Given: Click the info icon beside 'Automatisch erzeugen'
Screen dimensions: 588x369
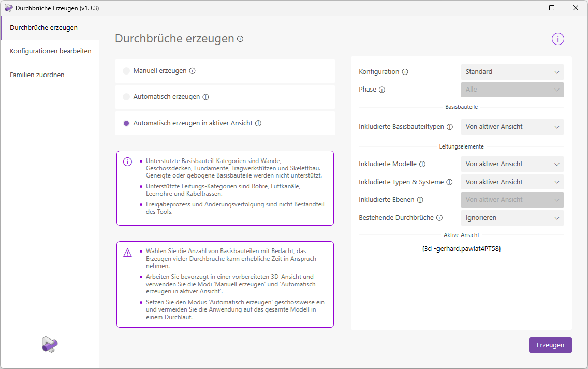Looking at the screenshot, I should 206,97.
